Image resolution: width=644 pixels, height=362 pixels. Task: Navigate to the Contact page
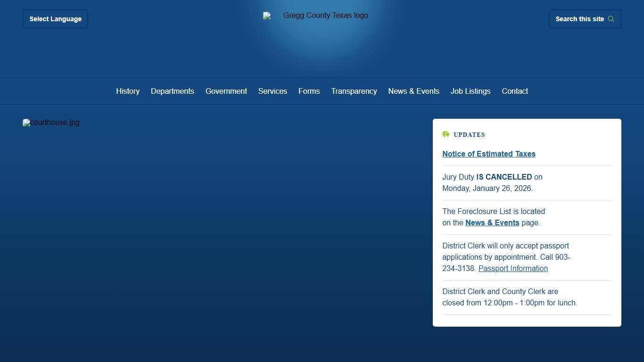tap(514, 91)
